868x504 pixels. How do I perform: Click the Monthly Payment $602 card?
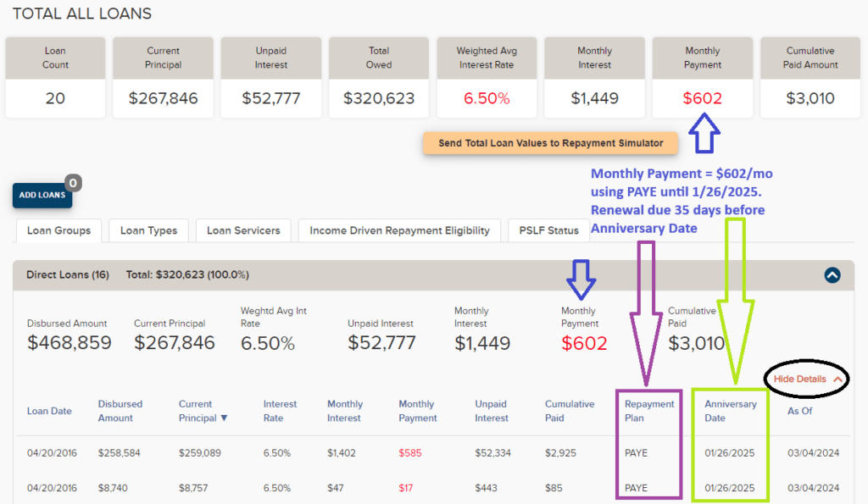[702, 78]
